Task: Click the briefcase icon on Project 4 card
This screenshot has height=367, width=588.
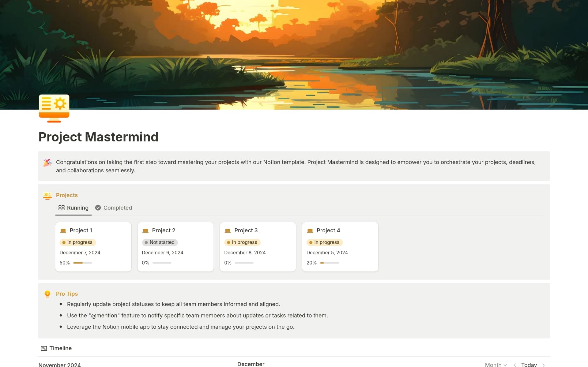Action: click(310, 230)
